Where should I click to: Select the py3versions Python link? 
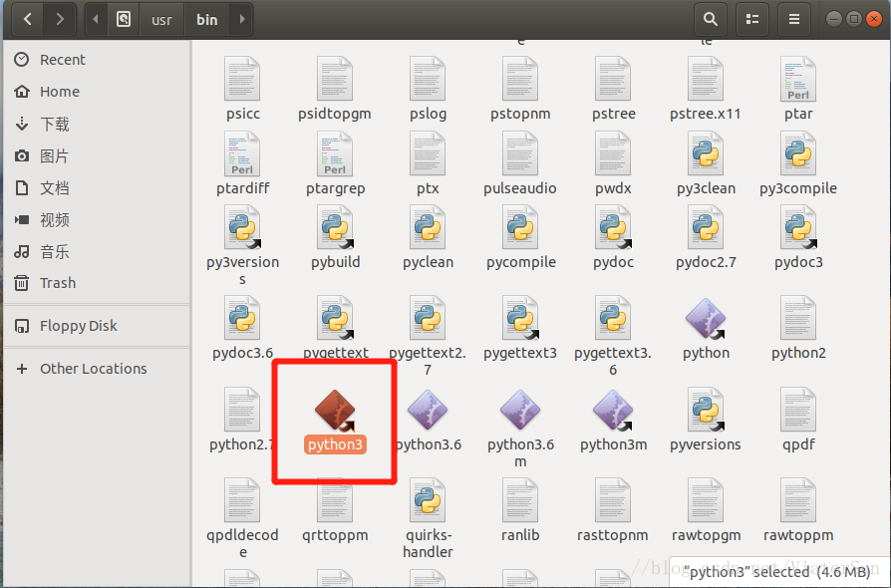coord(242,246)
